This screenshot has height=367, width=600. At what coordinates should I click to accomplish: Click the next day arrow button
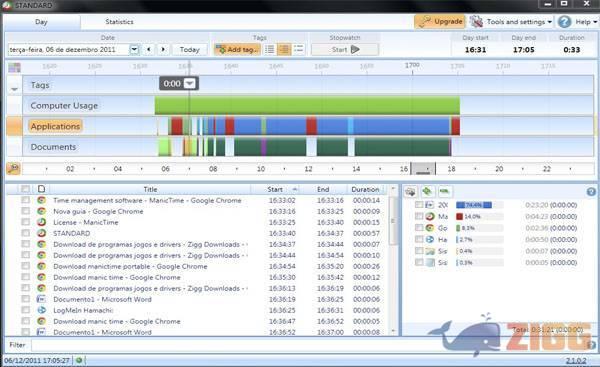[163, 49]
